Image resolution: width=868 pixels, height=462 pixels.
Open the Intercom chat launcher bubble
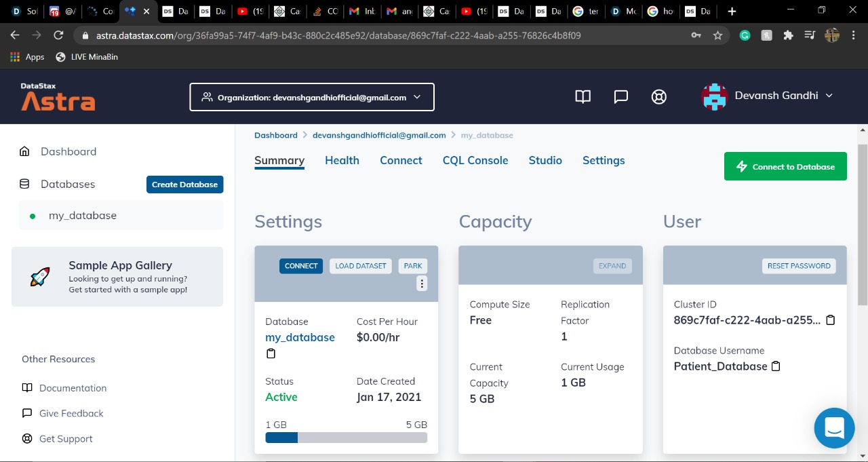[834, 428]
